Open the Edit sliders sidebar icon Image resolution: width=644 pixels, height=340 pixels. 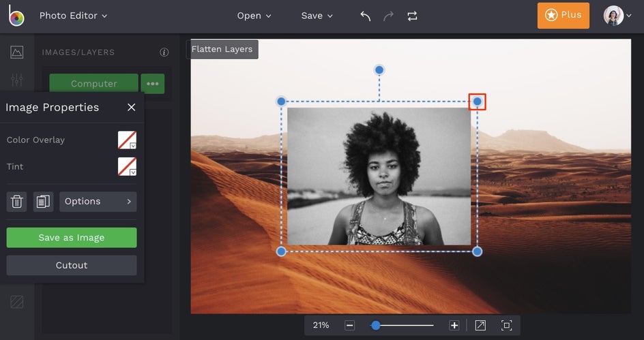[17, 80]
